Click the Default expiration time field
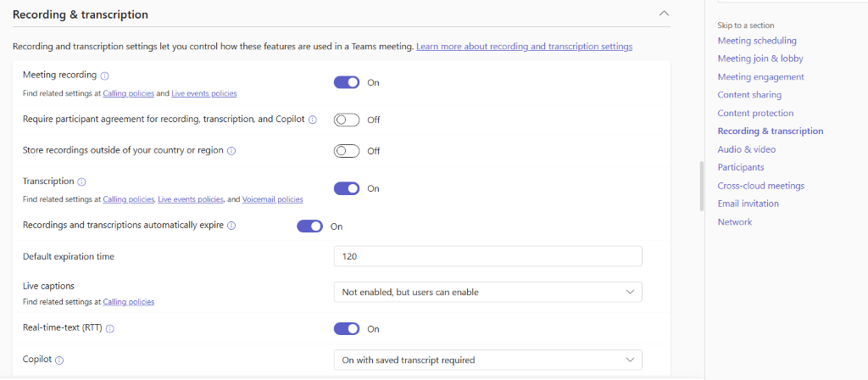 (487, 256)
